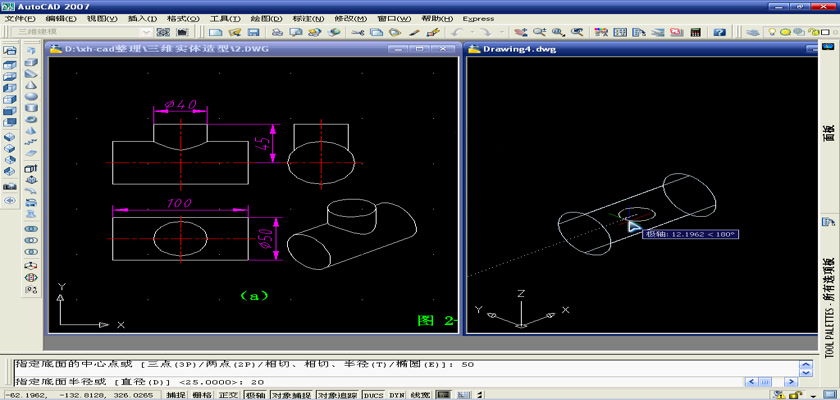Click the Redo arrow icon
The height and width of the screenshot is (400, 840).
coord(486,32)
